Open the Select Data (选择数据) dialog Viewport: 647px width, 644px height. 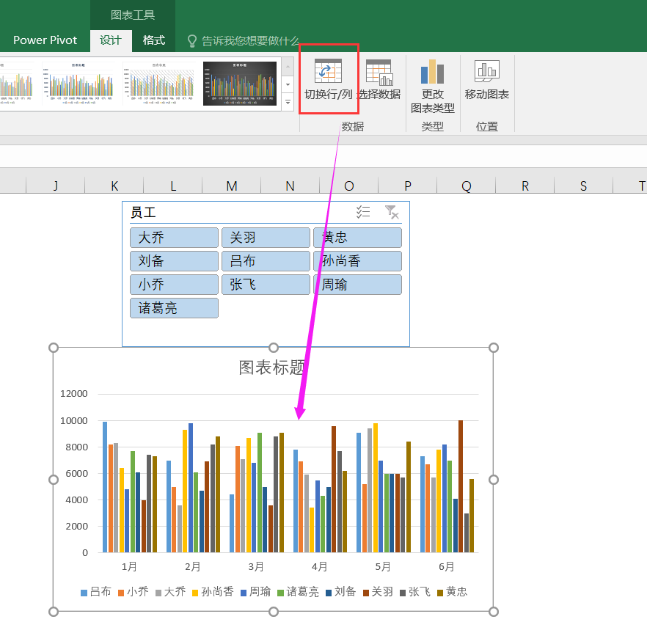point(379,73)
